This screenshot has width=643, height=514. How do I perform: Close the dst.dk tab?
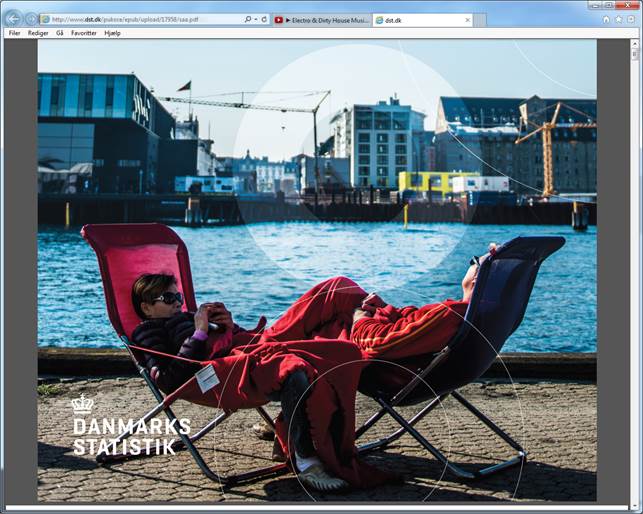click(467, 20)
